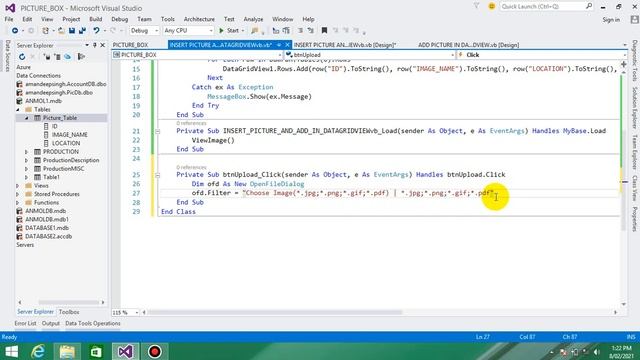
Task: Select the IMAGE_NAME column in Picture_Table
Action: [69, 135]
